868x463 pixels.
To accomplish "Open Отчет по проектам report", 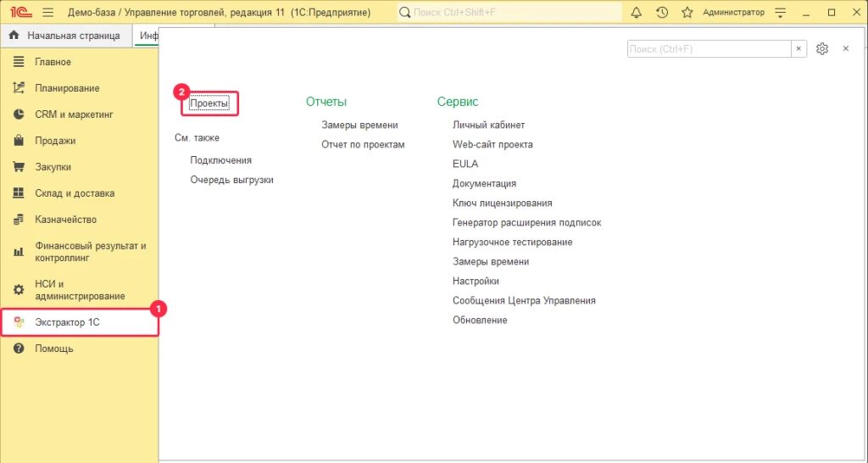I will click(363, 144).
